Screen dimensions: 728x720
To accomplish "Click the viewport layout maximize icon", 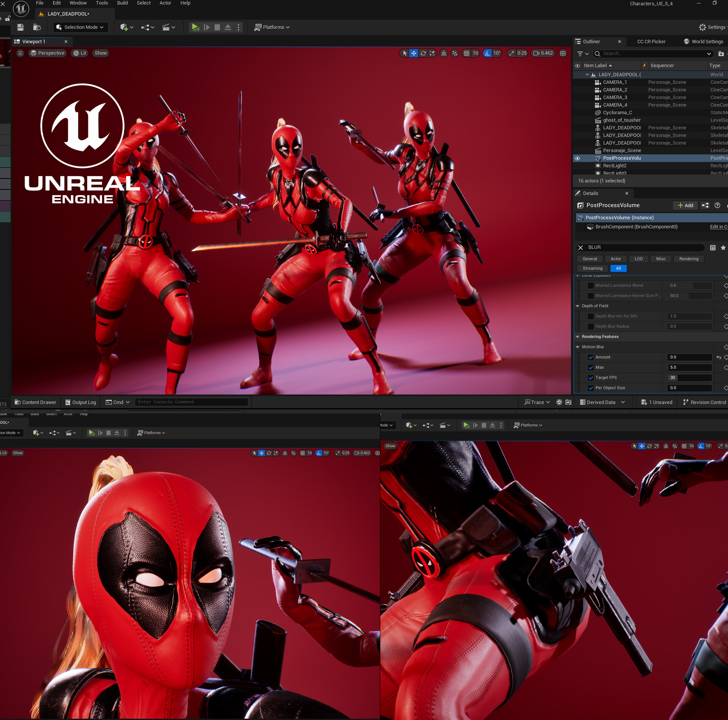I will coord(563,53).
